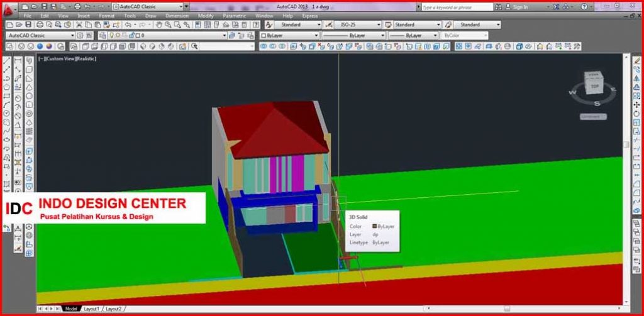Open the Modify menu
Screen dimensions: 644x316
coord(206,16)
